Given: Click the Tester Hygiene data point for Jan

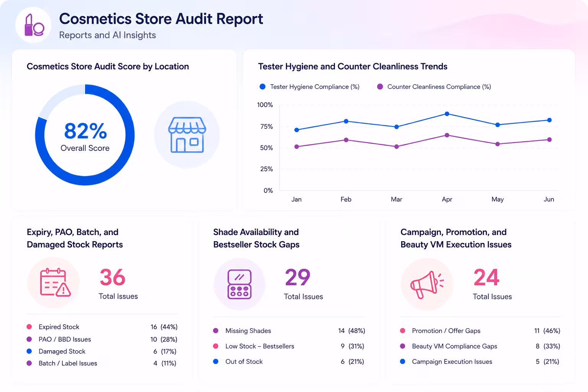Looking at the screenshot, I should pyautogui.click(x=297, y=130).
